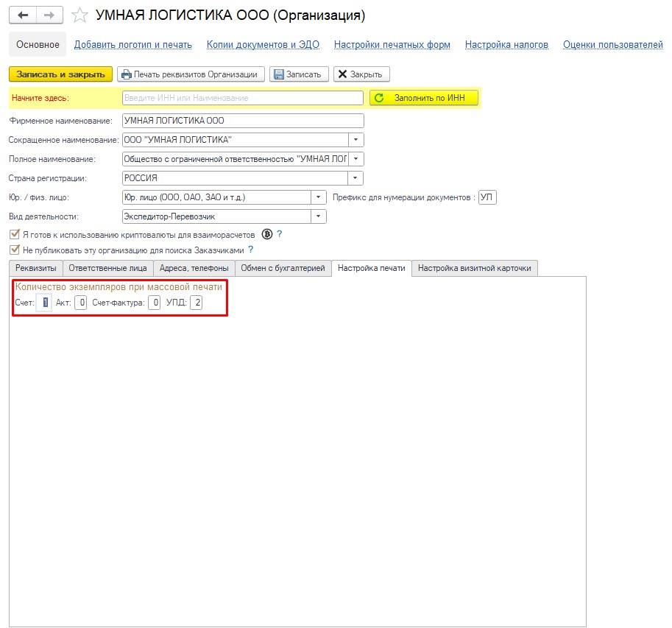Open Обмен с бухгалтерией tab
This screenshot has height=628, width=672.
point(283,268)
